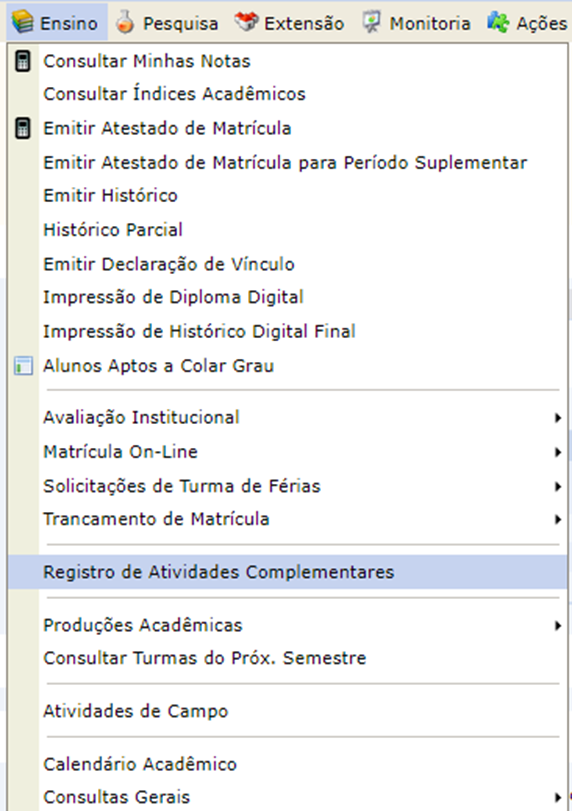
Task: Click the flask icon beside Pesquisa
Action: 125,22
